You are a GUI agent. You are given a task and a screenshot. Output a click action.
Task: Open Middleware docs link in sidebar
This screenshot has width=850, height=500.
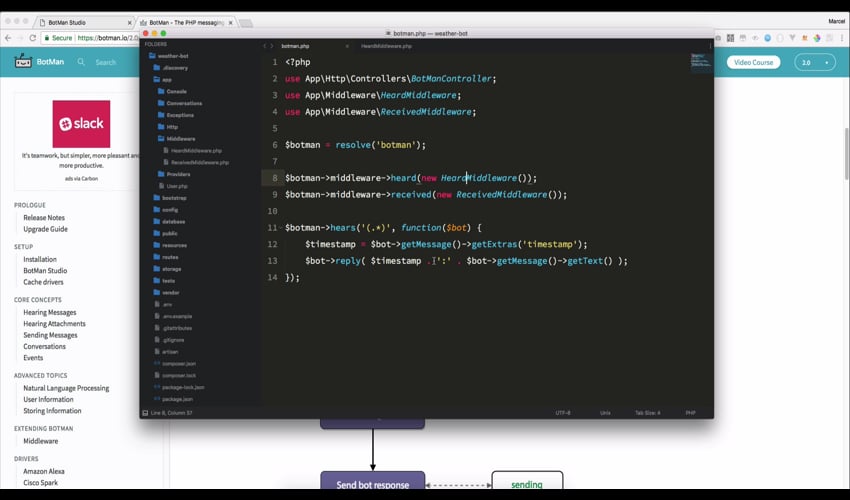[x=41, y=441]
